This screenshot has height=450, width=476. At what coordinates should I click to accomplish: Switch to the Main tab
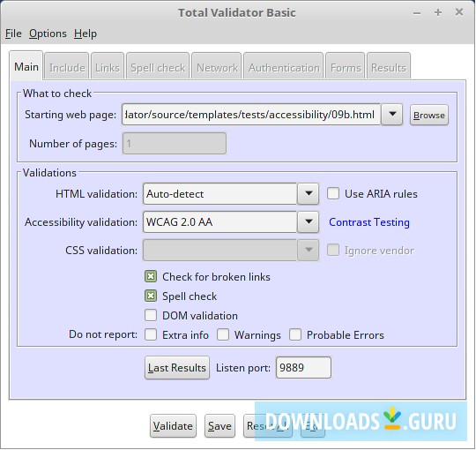click(x=26, y=66)
